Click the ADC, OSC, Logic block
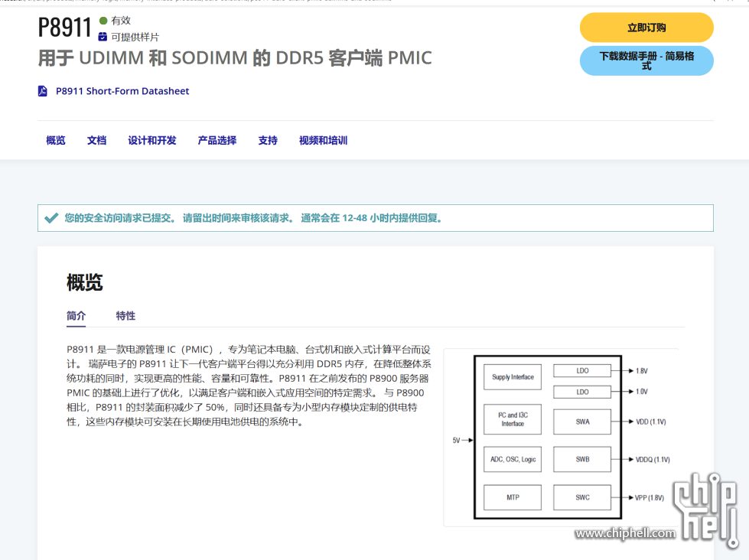The height and width of the screenshot is (560, 749). tap(513, 459)
